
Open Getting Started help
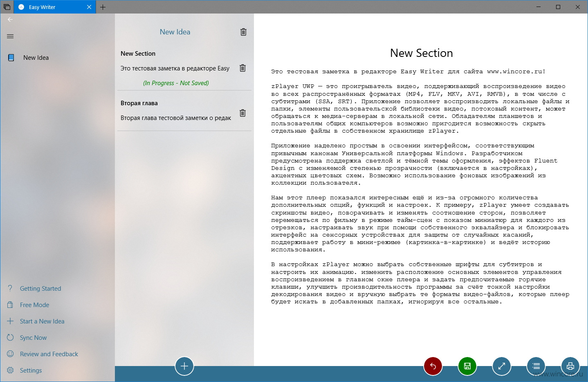click(40, 289)
